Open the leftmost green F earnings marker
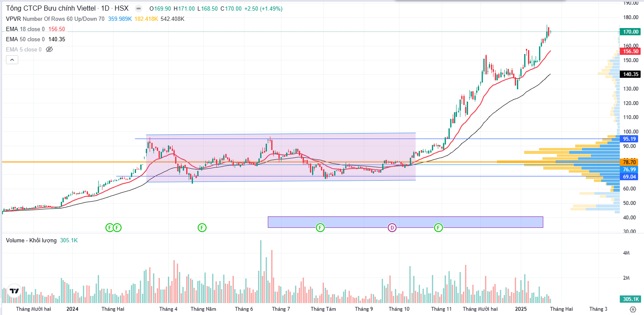644x315 pixels. pyautogui.click(x=109, y=227)
